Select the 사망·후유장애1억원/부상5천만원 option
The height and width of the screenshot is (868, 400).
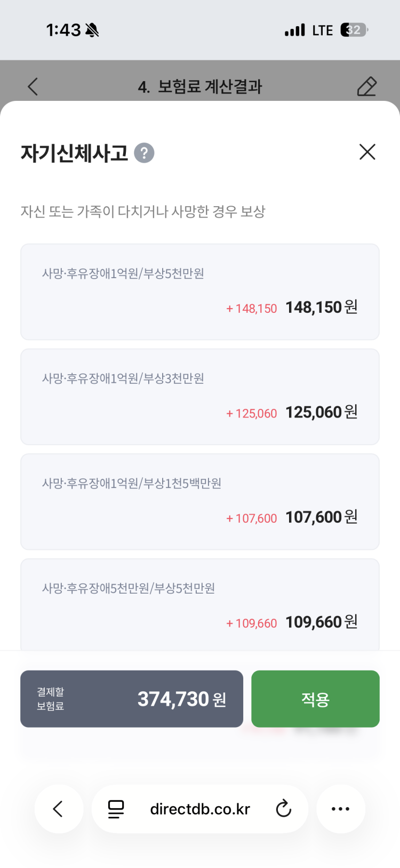(200, 291)
